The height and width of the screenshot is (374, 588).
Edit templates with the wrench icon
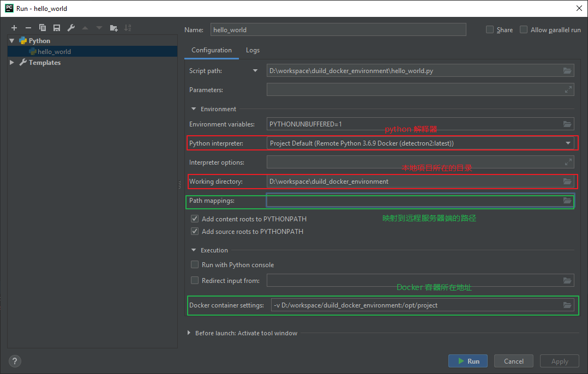(x=71, y=28)
